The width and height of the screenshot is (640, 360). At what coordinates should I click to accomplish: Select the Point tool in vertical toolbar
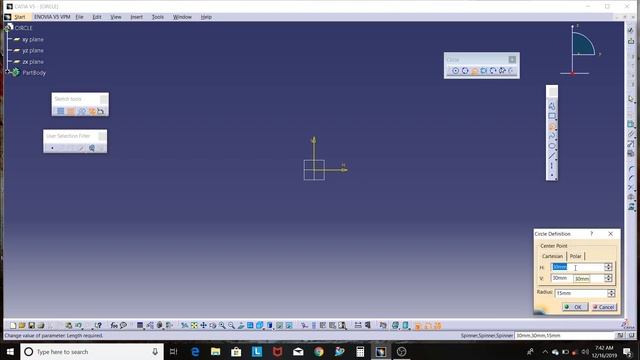click(x=552, y=175)
